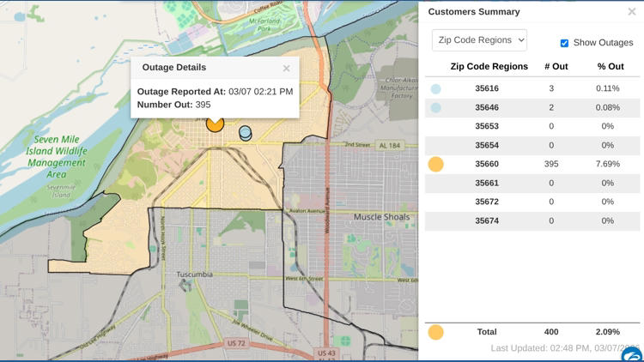Image resolution: width=644 pixels, height=362 pixels.
Task: Click the 0.08% value for 35646
Action: tap(607, 107)
